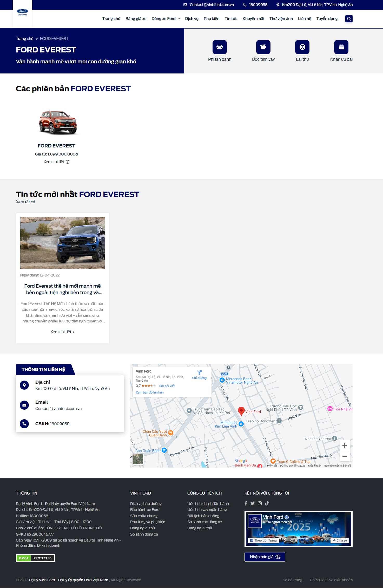Zoom in on the map
Screen dimensions: 383x588
pos(345,445)
